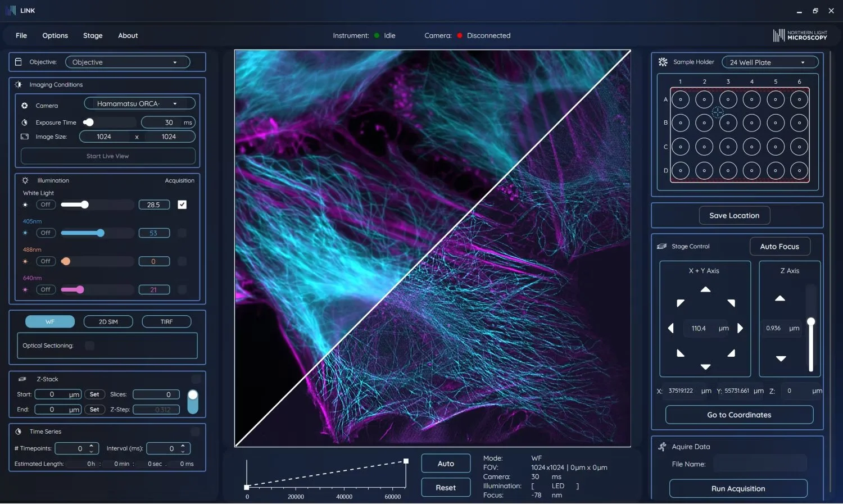
Task: Move stage right with the right arrow
Action: (740, 328)
